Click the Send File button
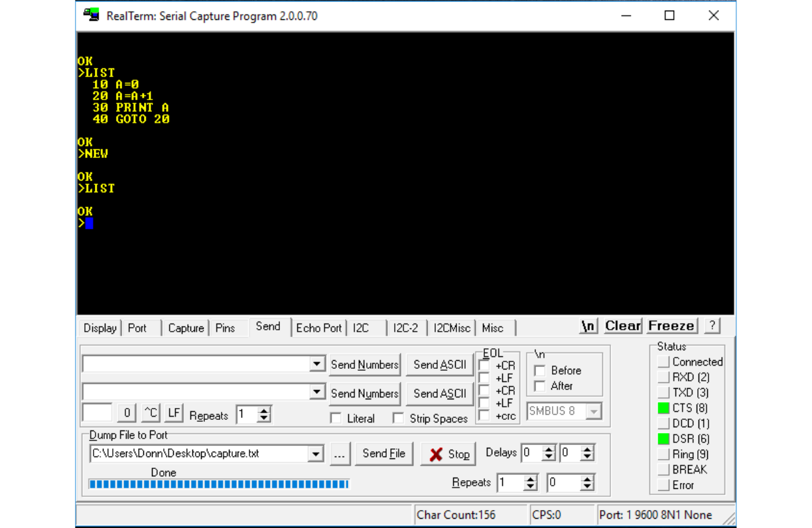 pyautogui.click(x=384, y=454)
